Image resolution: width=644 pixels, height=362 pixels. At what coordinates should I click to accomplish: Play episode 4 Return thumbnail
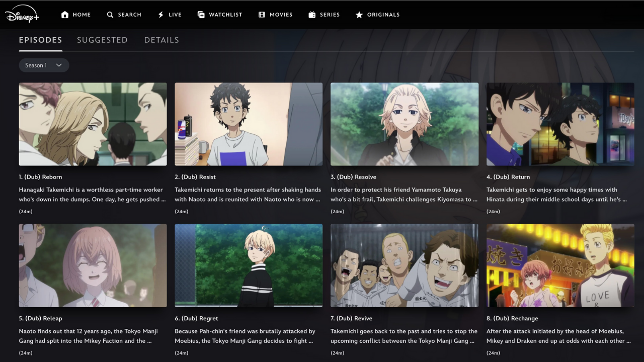click(560, 124)
